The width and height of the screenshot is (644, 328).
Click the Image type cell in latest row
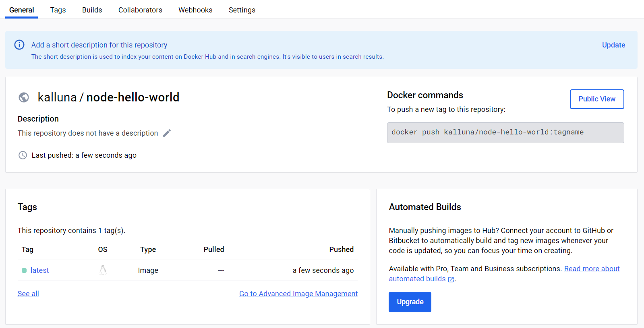[x=148, y=270]
